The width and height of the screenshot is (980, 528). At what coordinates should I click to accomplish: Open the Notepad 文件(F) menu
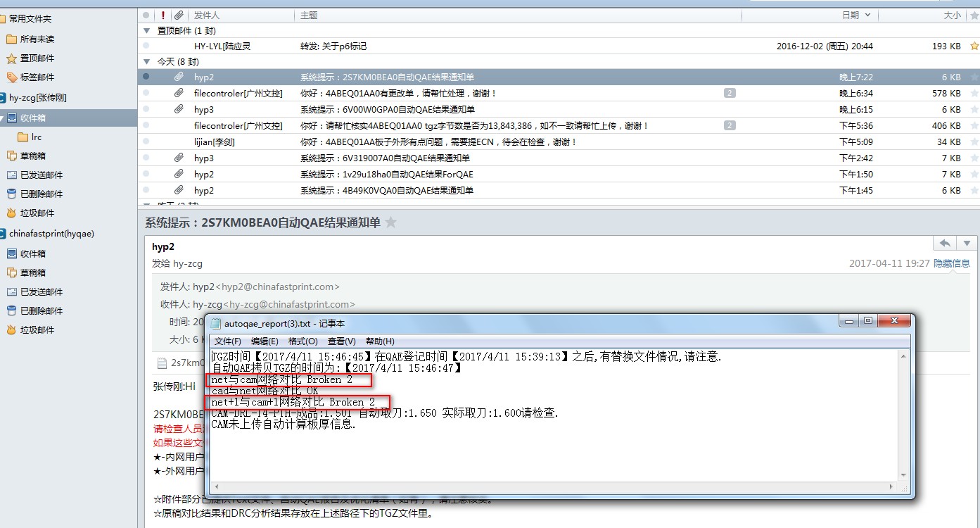pyautogui.click(x=228, y=341)
